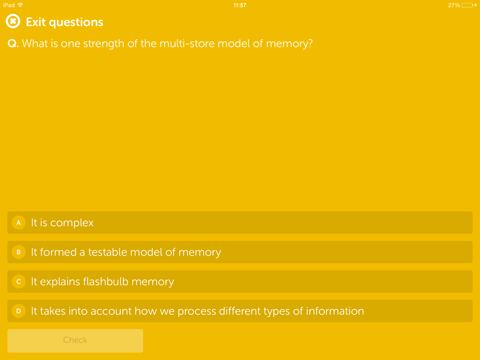Click the Exit questions label
Image resolution: width=480 pixels, height=360 pixels.
coord(65,22)
